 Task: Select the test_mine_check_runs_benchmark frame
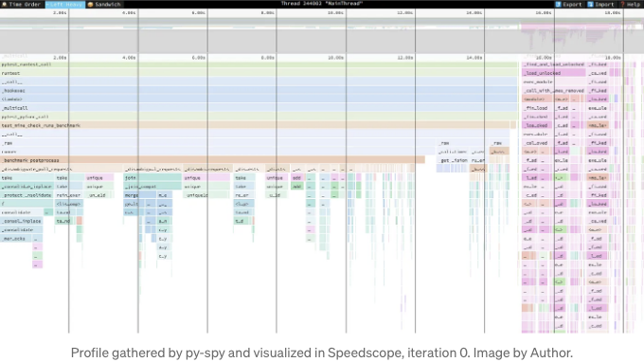255,125
